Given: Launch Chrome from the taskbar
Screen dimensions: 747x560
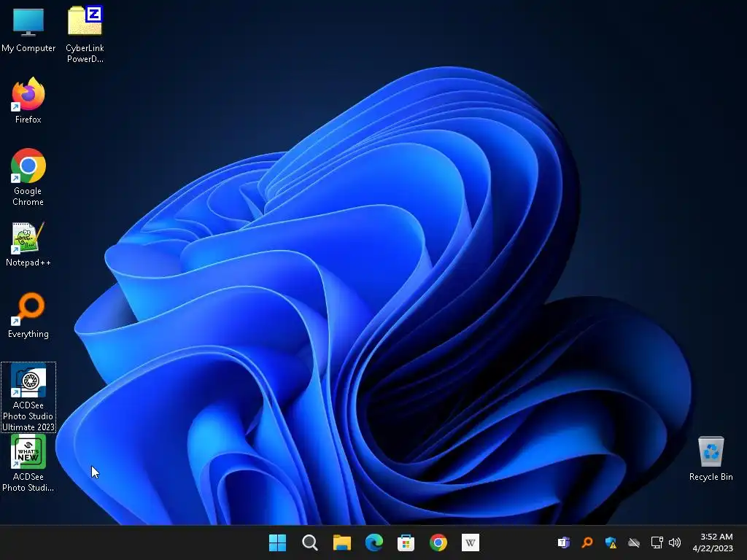Looking at the screenshot, I should pos(438,542).
